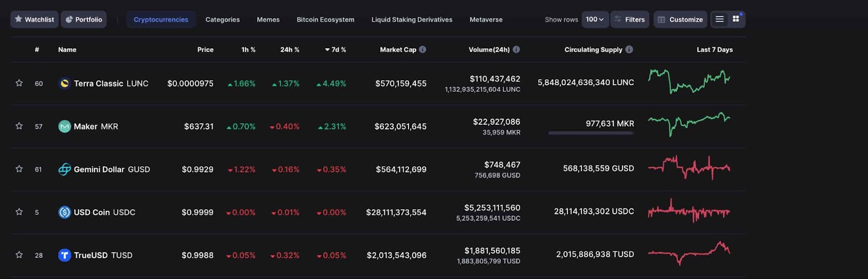Click the Terra Classic coin logo

[65, 83]
